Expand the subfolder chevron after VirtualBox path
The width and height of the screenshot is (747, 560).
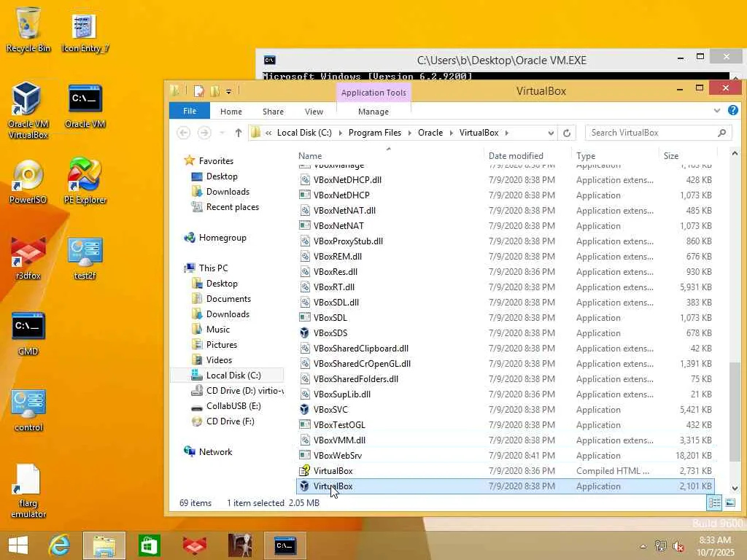506,133
